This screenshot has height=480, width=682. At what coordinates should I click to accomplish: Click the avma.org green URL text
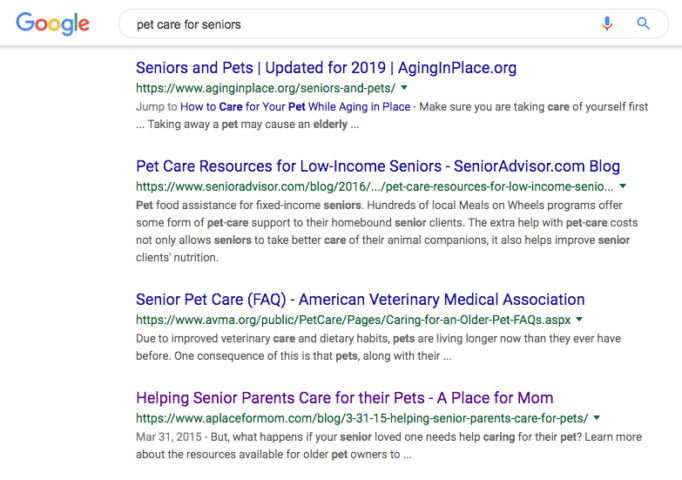[353, 320]
